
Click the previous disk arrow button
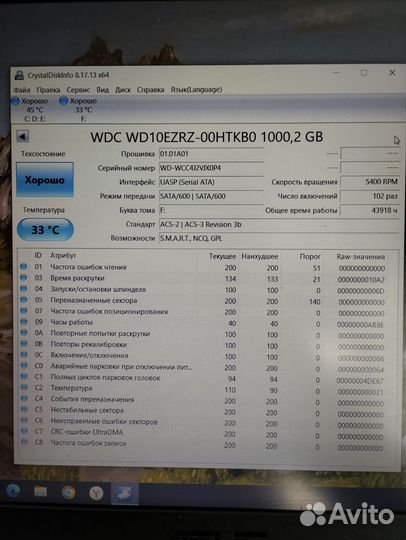(x=23, y=137)
